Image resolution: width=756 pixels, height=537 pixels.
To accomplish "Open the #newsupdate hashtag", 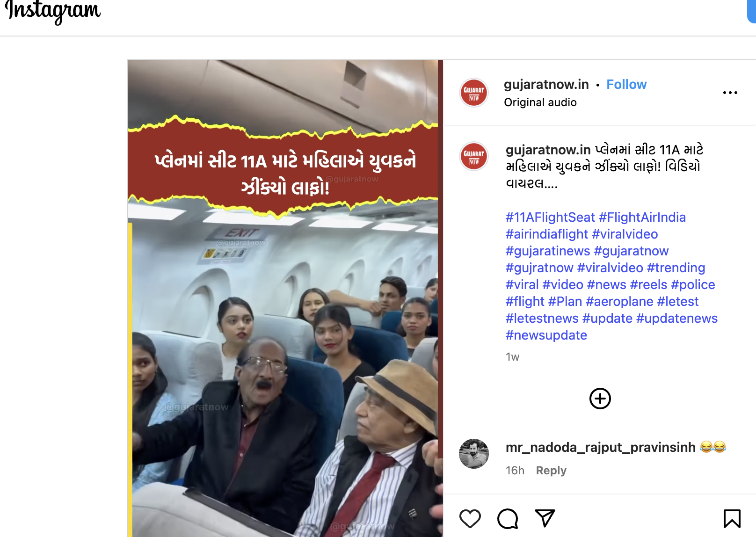I will [x=546, y=335].
